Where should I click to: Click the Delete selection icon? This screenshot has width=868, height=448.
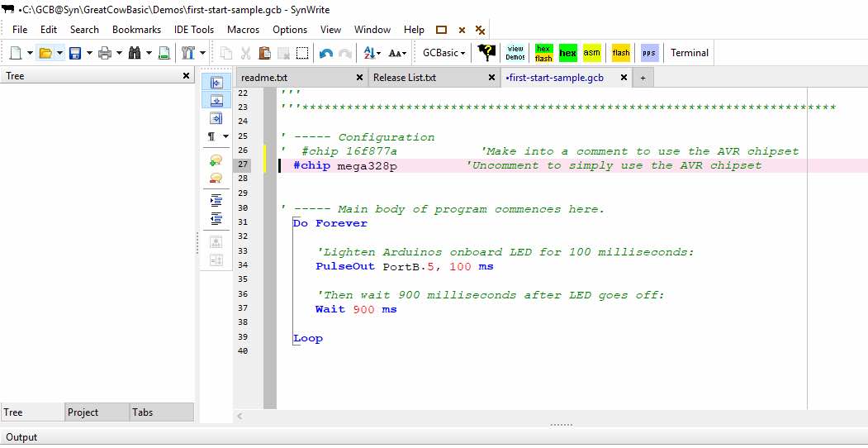pyautogui.click(x=283, y=53)
